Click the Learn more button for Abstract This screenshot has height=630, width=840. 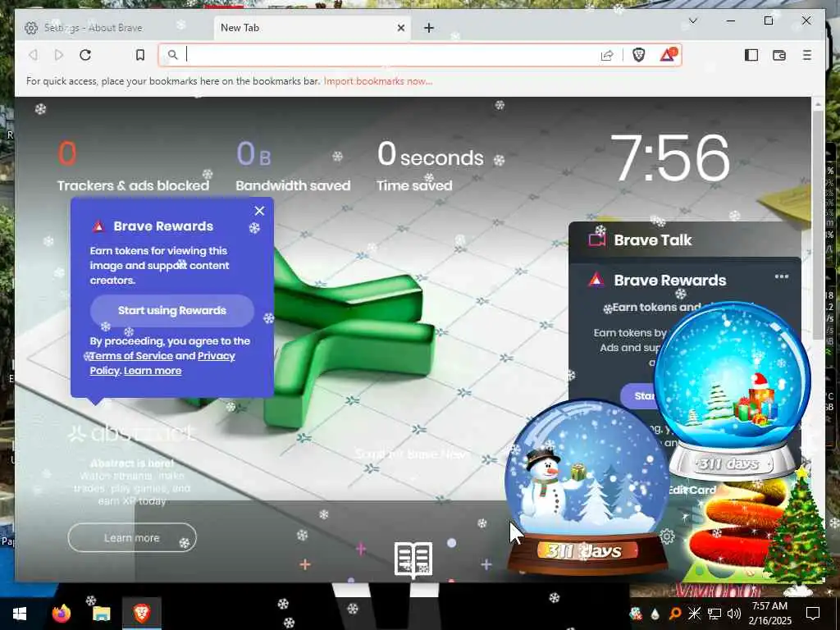pos(132,537)
